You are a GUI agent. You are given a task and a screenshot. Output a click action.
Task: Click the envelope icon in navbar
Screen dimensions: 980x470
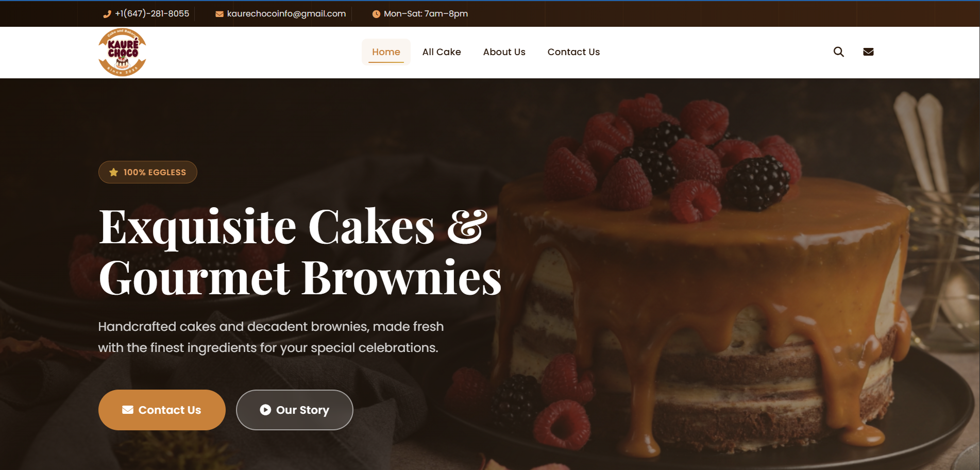point(868,52)
